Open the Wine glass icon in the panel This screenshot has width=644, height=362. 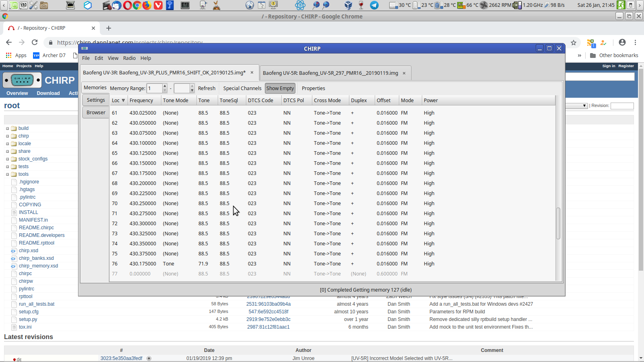coord(361,5)
